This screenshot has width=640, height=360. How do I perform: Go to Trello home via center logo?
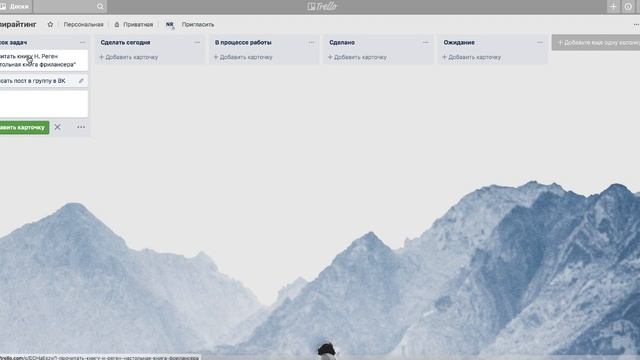tap(322, 6)
